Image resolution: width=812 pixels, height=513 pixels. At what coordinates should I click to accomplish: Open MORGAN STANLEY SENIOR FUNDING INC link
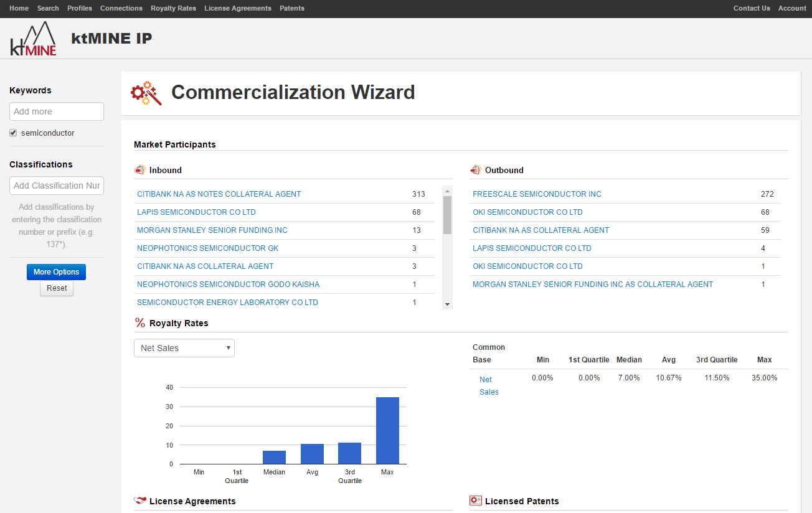tap(212, 230)
